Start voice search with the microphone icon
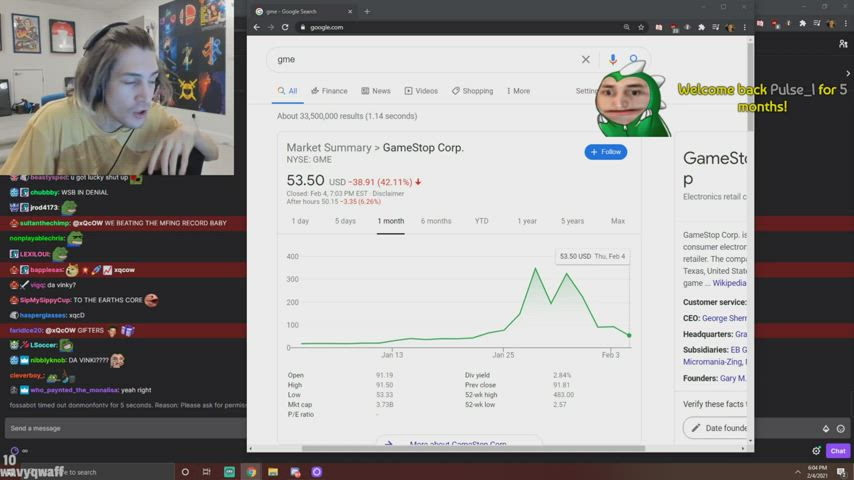This screenshot has width=854, height=480. pos(613,59)
